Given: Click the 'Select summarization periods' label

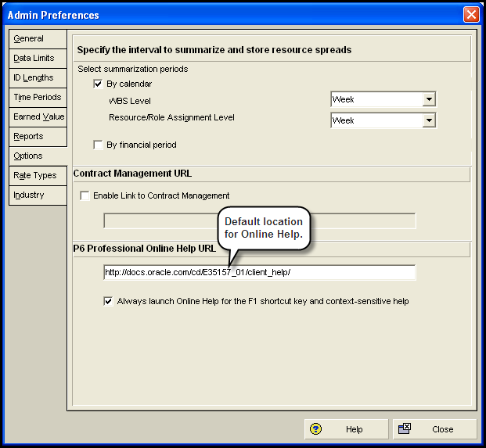Looking at the screenshot, I should tap(133, 69).
